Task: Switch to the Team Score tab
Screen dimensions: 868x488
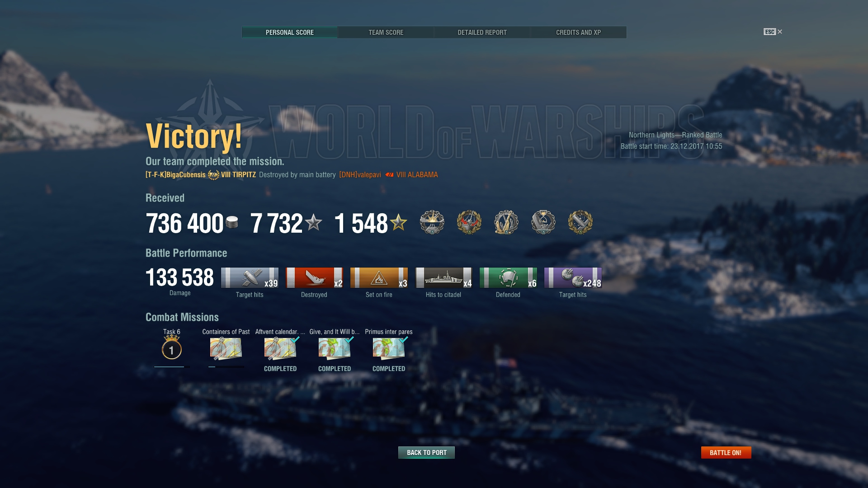Action: 386,33
